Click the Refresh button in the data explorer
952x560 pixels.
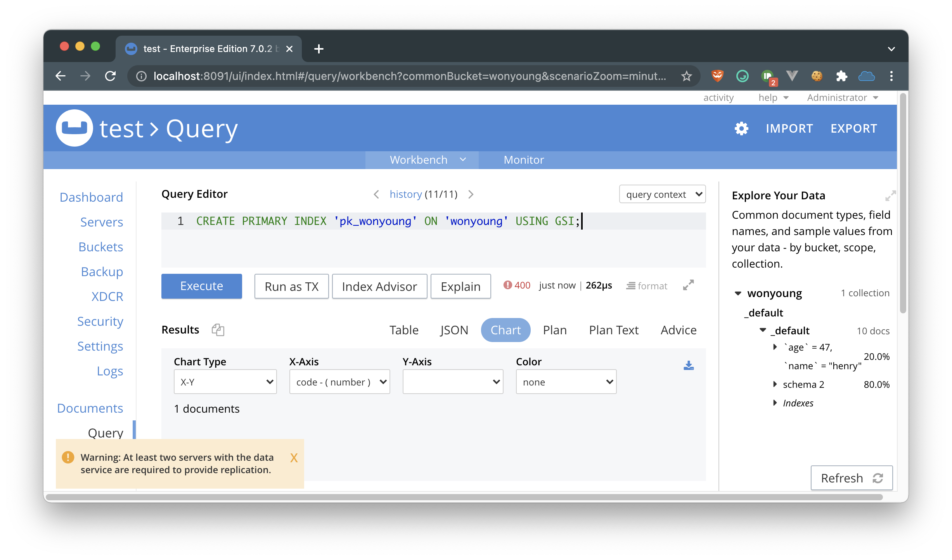click(x=852, y=478)
